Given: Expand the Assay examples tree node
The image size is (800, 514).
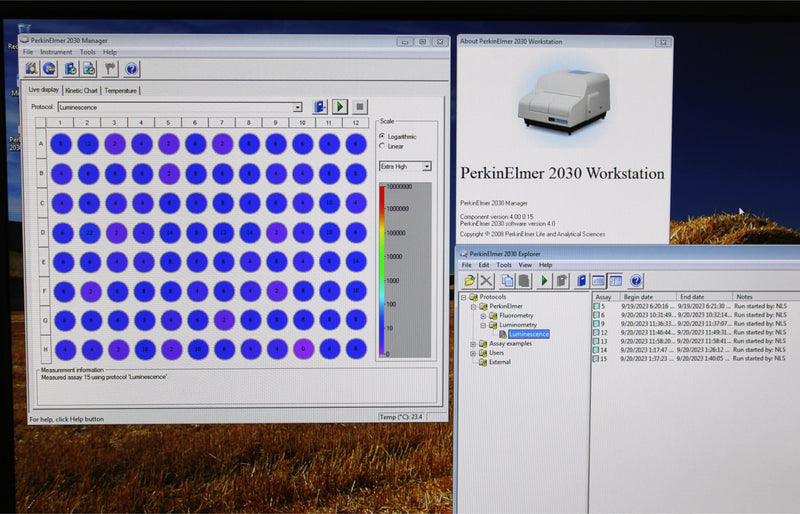Looking at the screenshot, I should [x=473, y=343].
